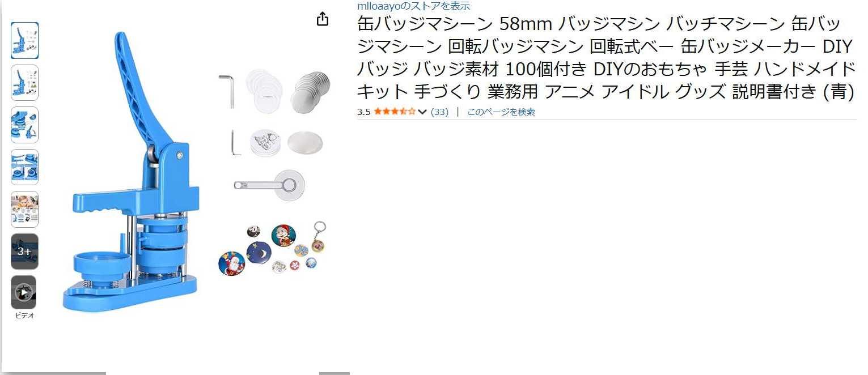This screenshot has height=375, width=868.
Task: Click the 3.5 rating number
Action: point(363,112)
